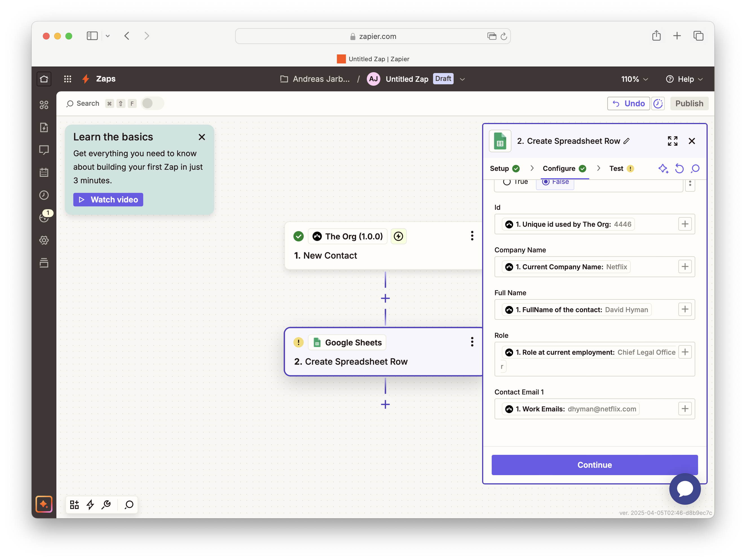Screen dimensions: 746x560
Task: Open the Untitled Zap draft chevron menu
Action: pyautogui.click(x=462, y=79)
